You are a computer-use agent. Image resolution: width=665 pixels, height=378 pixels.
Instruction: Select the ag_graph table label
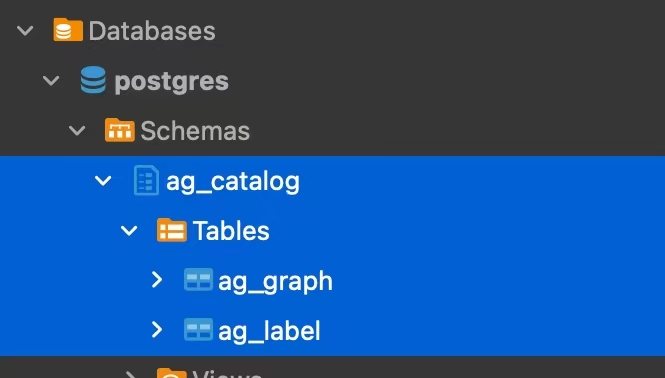coord(275,282)
